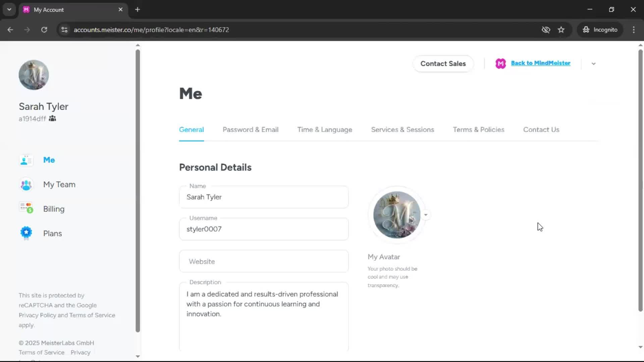Open the Me section icon in sidebar
Image resolution: width=644 pixels, height=362 pixels.
click(x=26, y=160)
